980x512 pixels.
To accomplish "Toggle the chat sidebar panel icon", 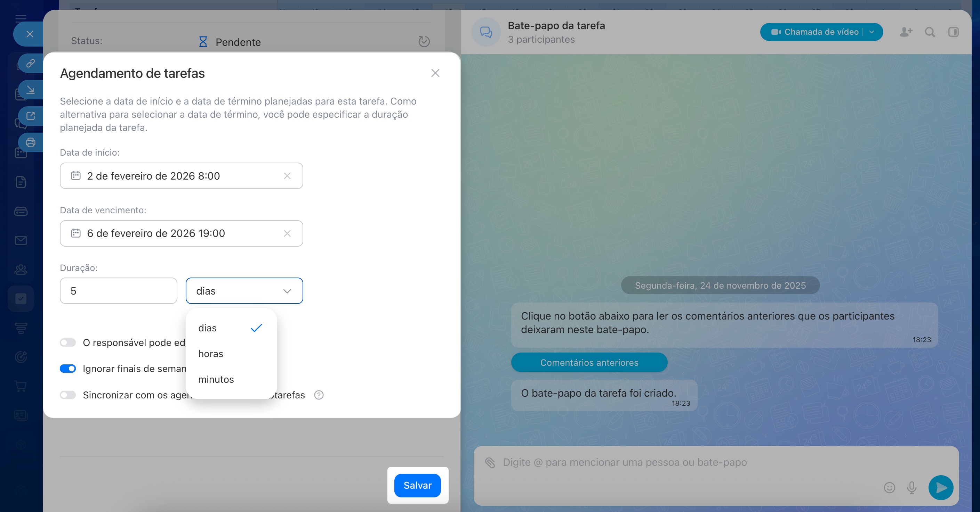I will (953, 32).
